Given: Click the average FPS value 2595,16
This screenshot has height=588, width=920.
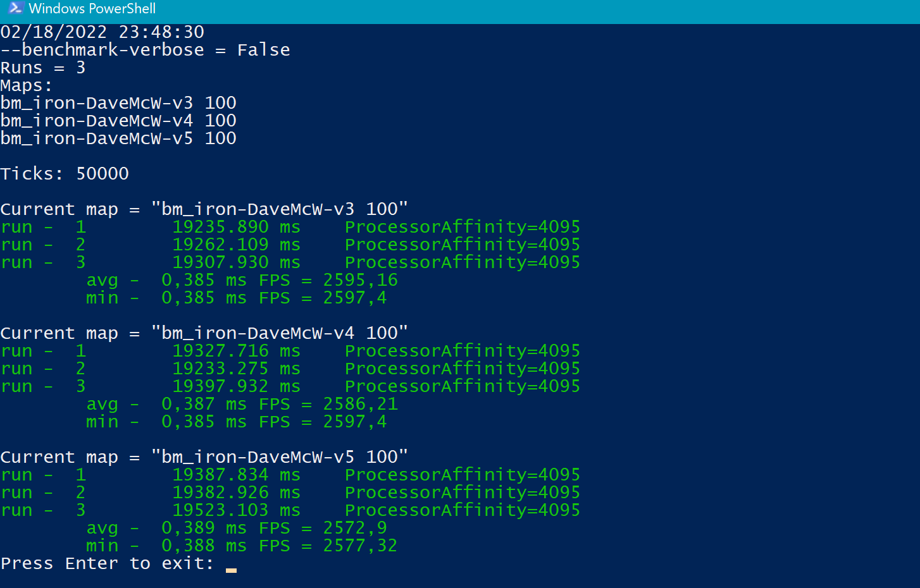Looking at the screenshot, I should pyautogui.click(x=360, y=280).
